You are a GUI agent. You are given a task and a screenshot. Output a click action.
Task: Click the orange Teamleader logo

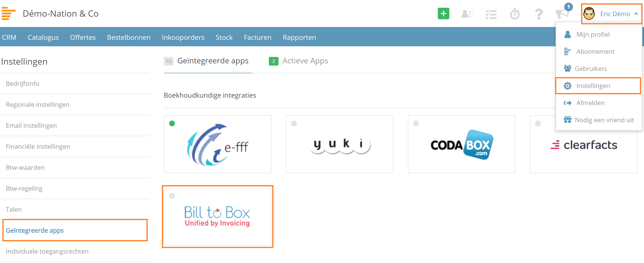8,13
